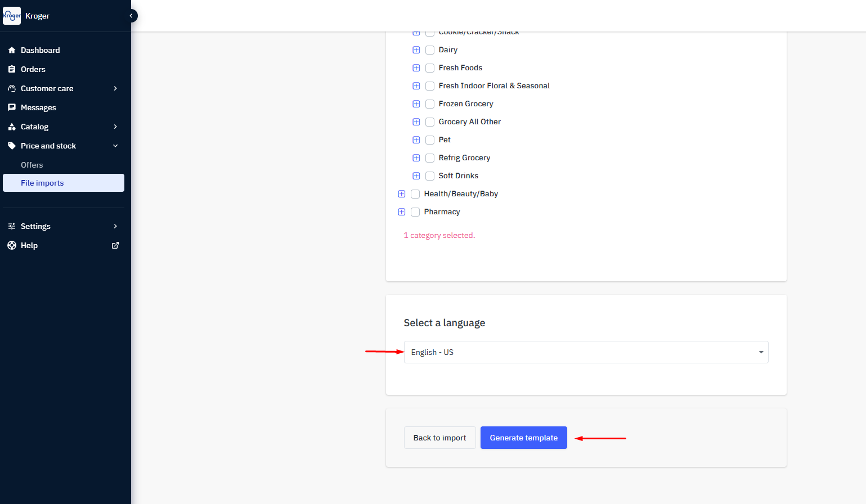Check the Pharmacy category checkbox
Viewport: 866px width, 504px height.
[415, 211]
